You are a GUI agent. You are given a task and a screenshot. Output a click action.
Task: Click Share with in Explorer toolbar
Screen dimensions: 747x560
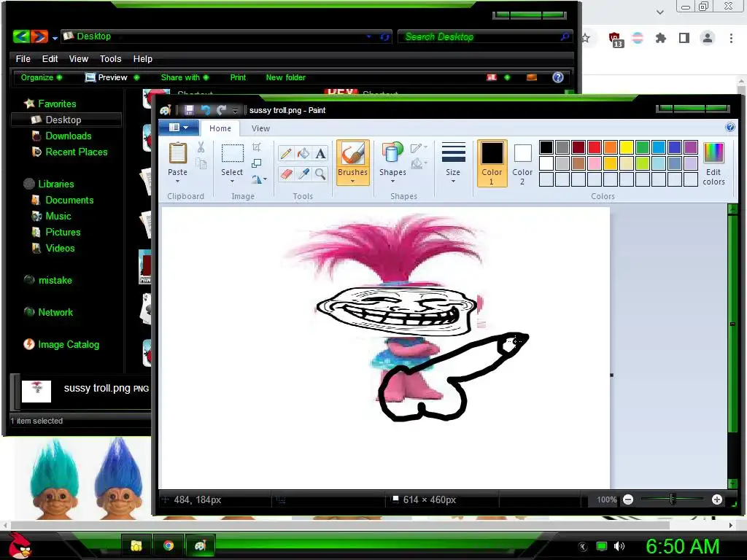coord(185,77)
